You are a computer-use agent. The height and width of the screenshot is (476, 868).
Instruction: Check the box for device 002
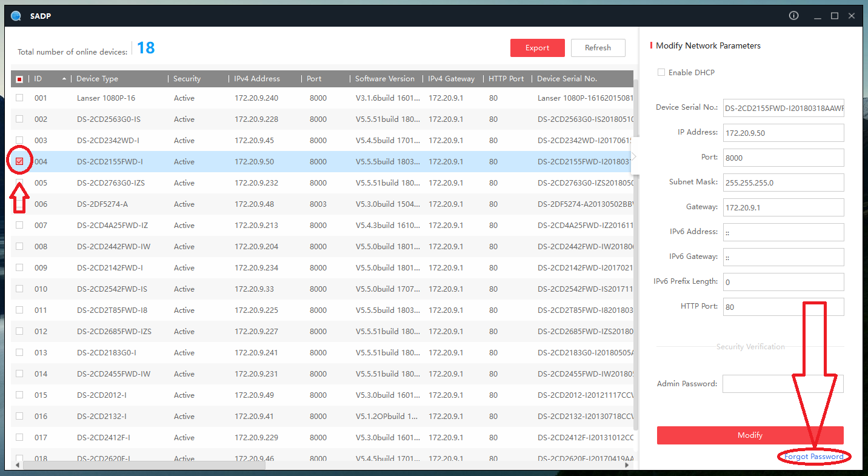click(19, 119)
